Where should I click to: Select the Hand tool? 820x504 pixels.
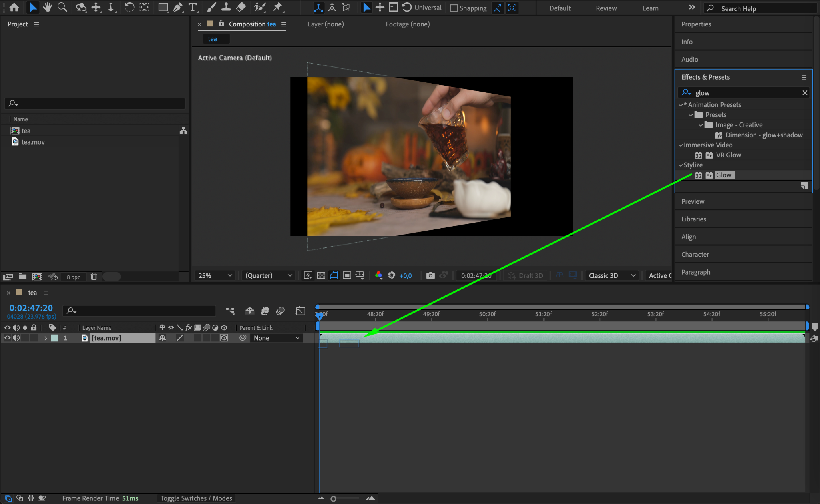(x=48, y=7)
